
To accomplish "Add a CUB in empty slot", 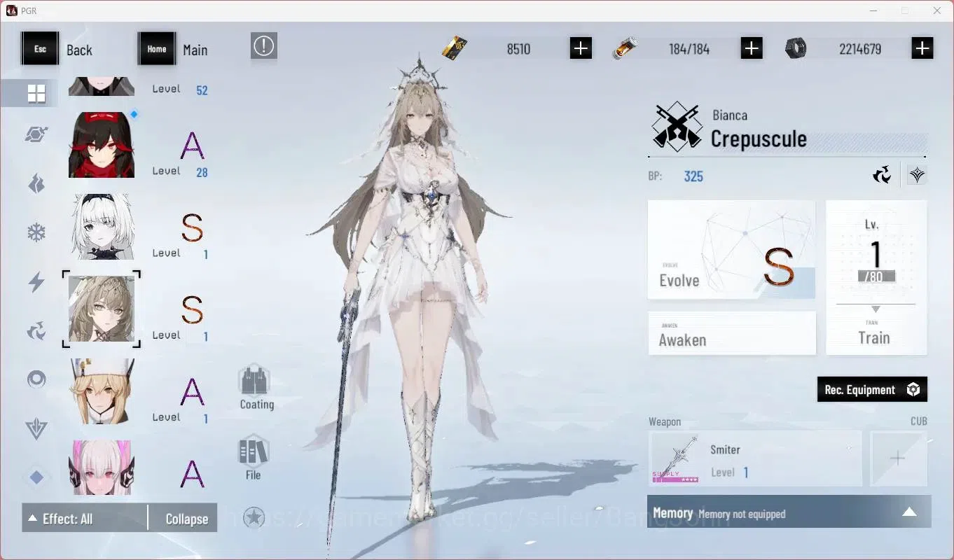I will (898, 458).
